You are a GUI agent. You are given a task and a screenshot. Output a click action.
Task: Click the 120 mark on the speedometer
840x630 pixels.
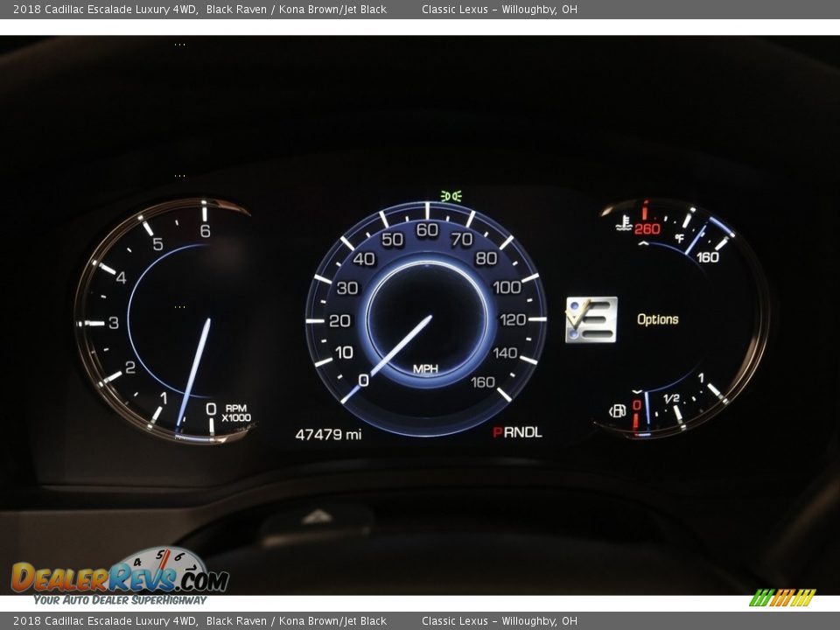click(x=513, y=320)
